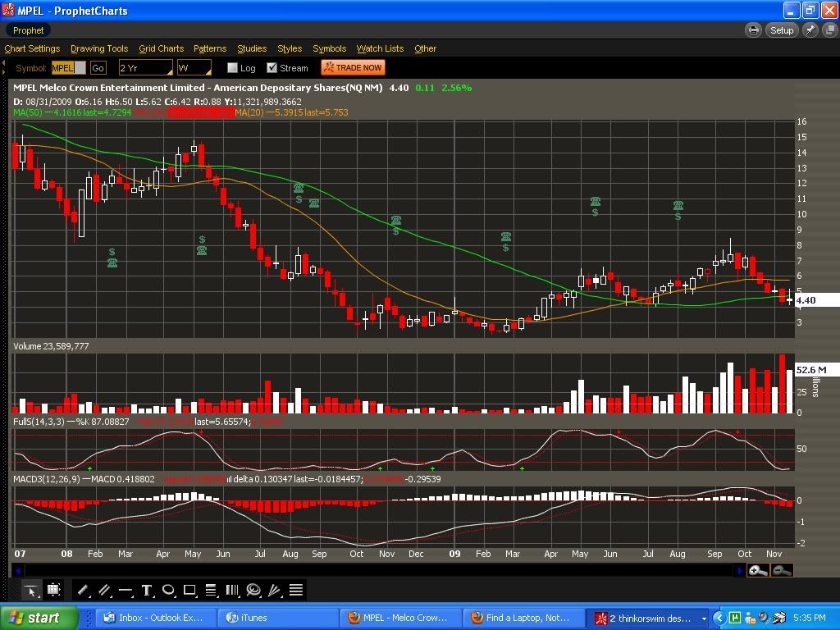Click the left scroll arrow of chart scrollbar
Screen dimensions: 840x630
[x=18, y=571]
